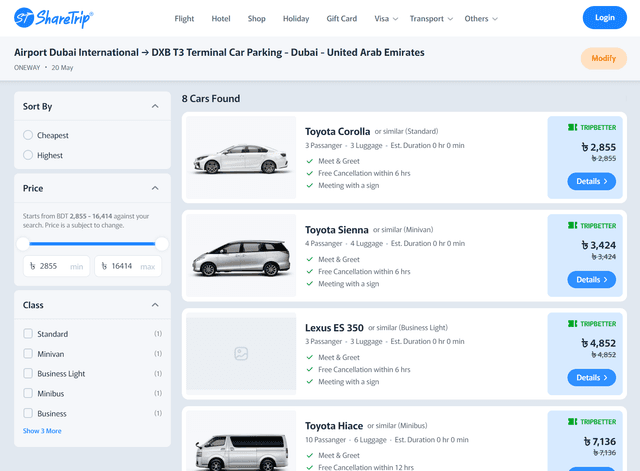Click the blue price range track
Viewport: 640px width, 471px height.
92,244
